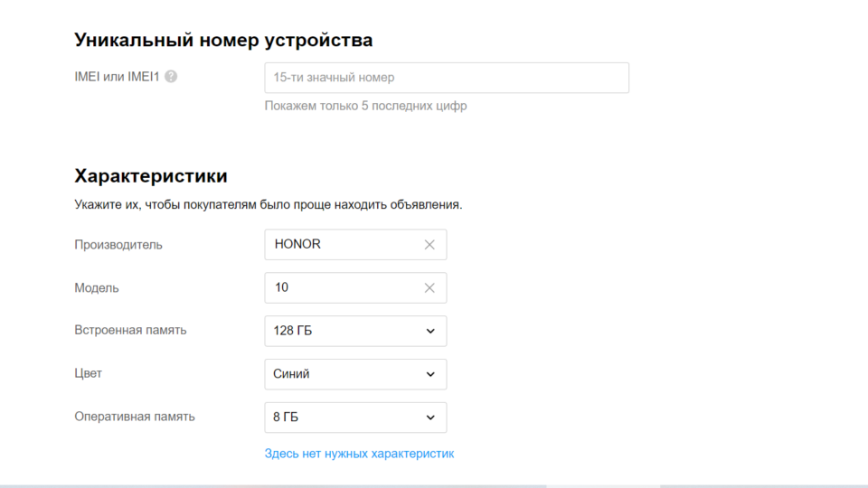
Task: Click into the Производитель field with HONOR
Action: tap(355, 245)
